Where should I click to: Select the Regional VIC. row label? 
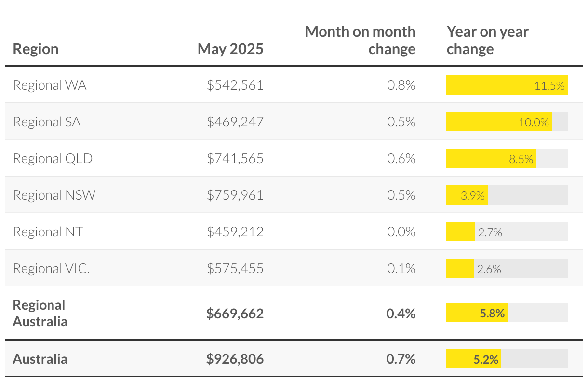pos(51,269)
